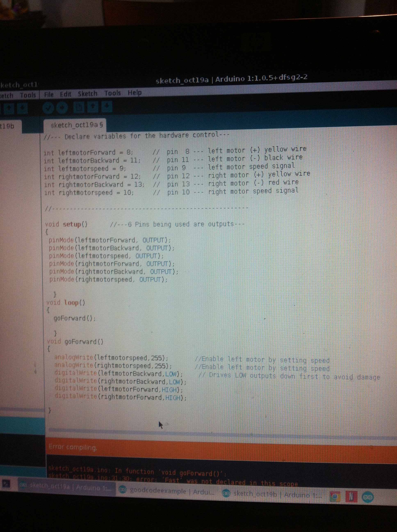Click the 'goForward();' call inside loop
The image size is (397, 532).
click(74, 318)
